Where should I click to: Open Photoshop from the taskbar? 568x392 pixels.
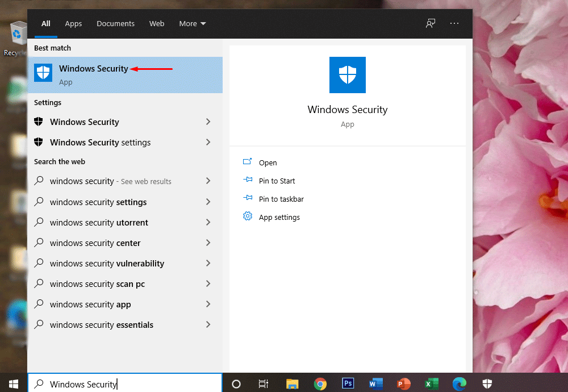(348, 384)
